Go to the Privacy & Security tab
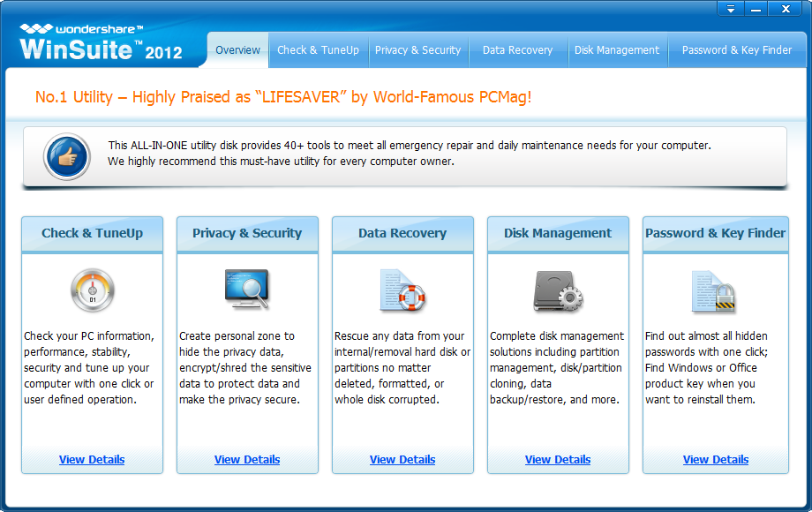 [x=417, y=50]
